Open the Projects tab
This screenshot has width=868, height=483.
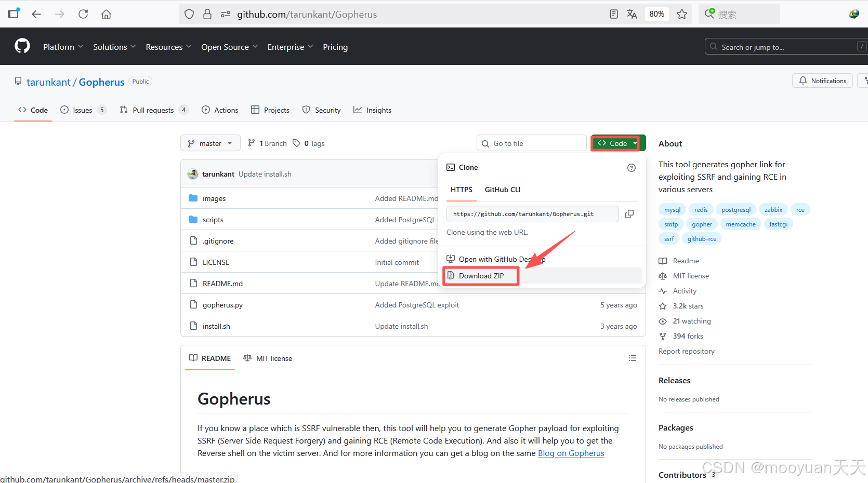point(270,110)
